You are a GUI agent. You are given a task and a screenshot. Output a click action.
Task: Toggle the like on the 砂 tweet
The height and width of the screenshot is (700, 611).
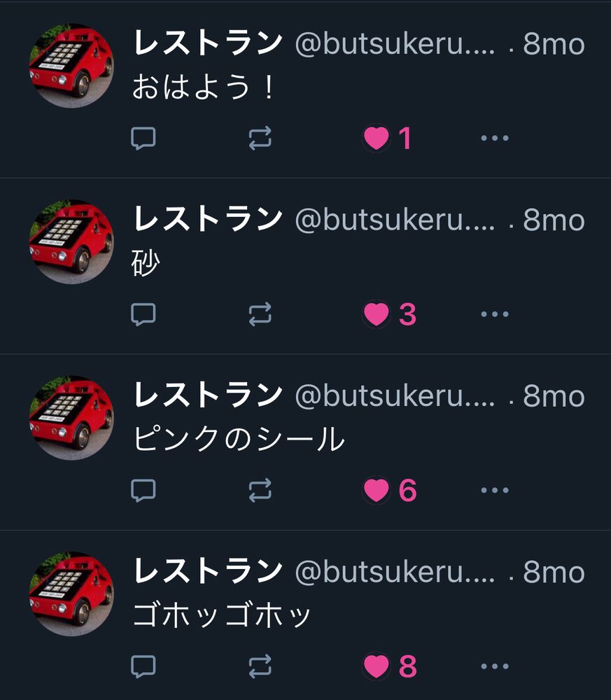point(377,314)
